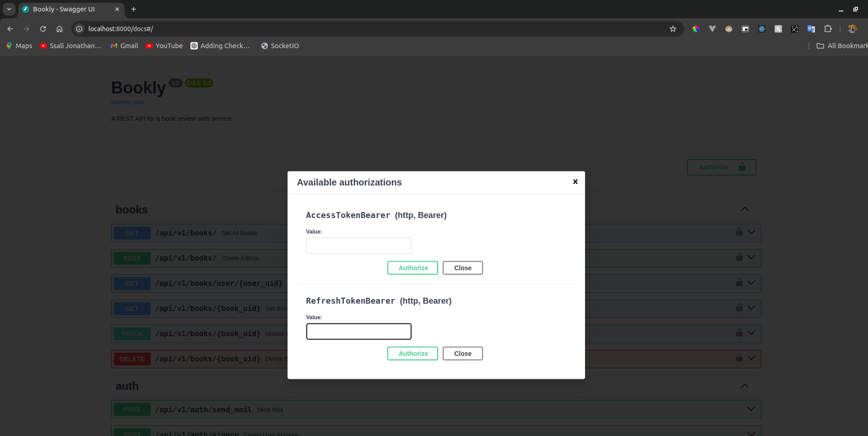Open the /openapi.json link

(x=127, y=102)
